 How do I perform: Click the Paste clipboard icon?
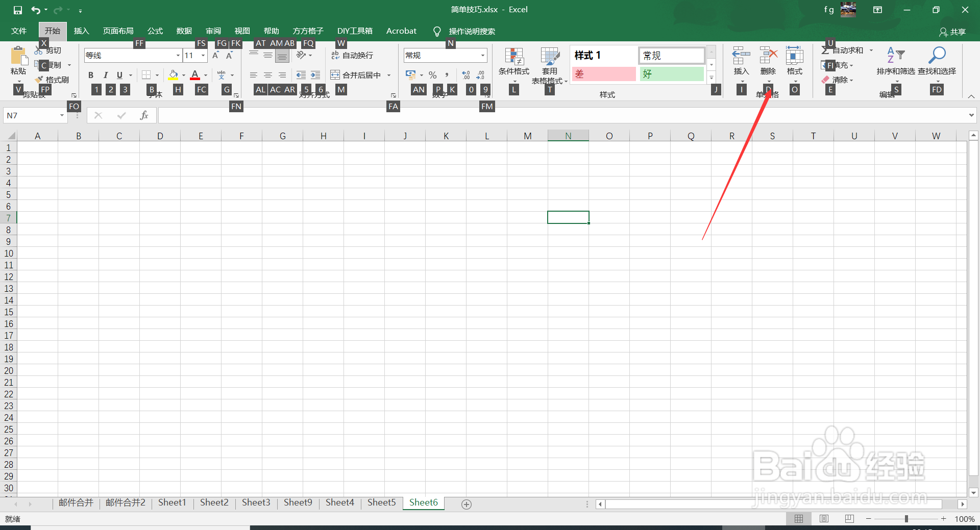click(18, 56)
